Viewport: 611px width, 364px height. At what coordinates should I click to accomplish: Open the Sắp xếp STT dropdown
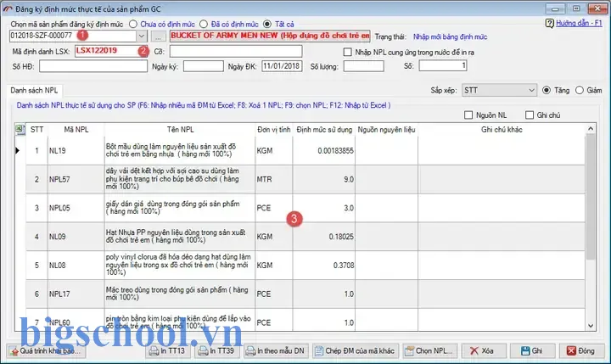531,91
